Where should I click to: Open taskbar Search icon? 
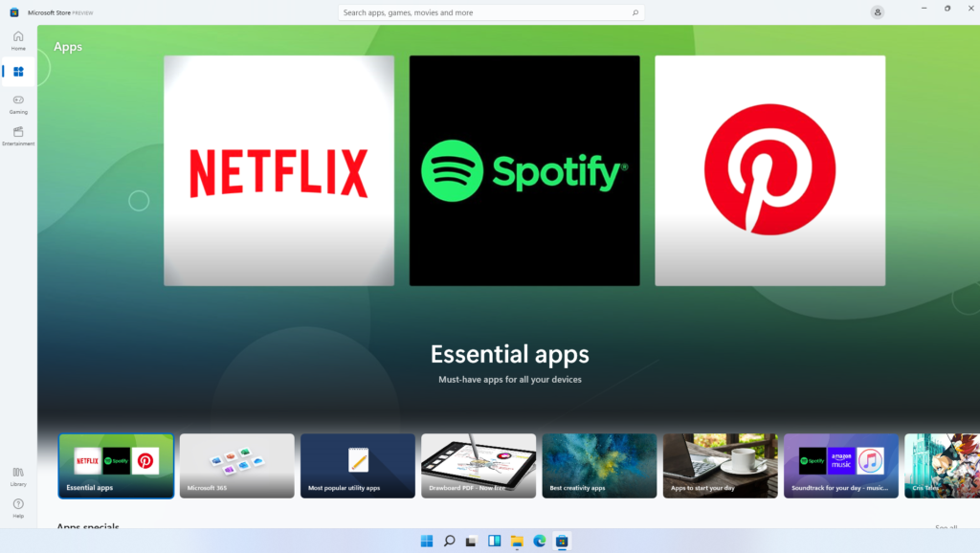click(450, 542)
